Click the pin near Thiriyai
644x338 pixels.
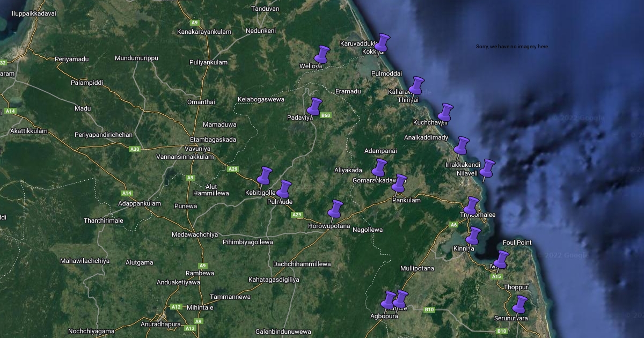click(x=416, y=85)
